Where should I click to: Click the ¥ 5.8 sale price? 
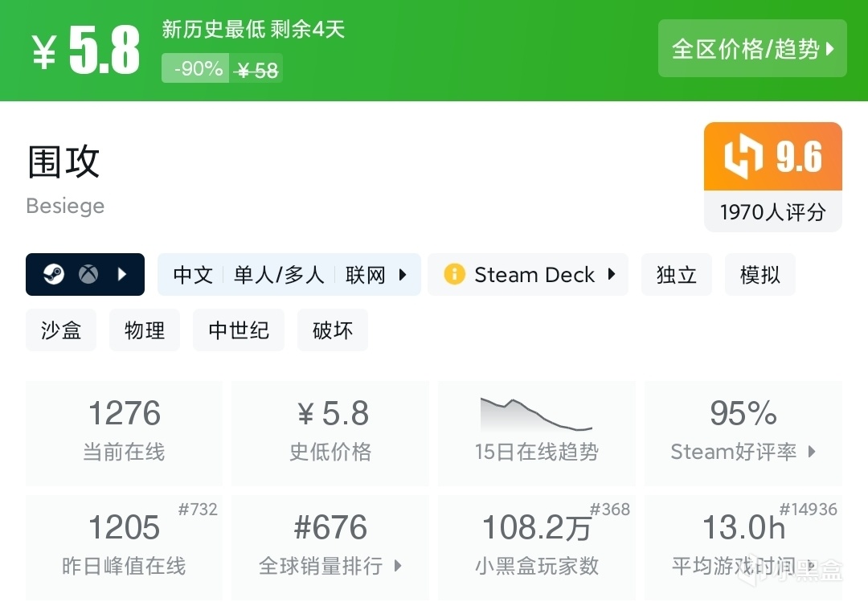point(87,51)
